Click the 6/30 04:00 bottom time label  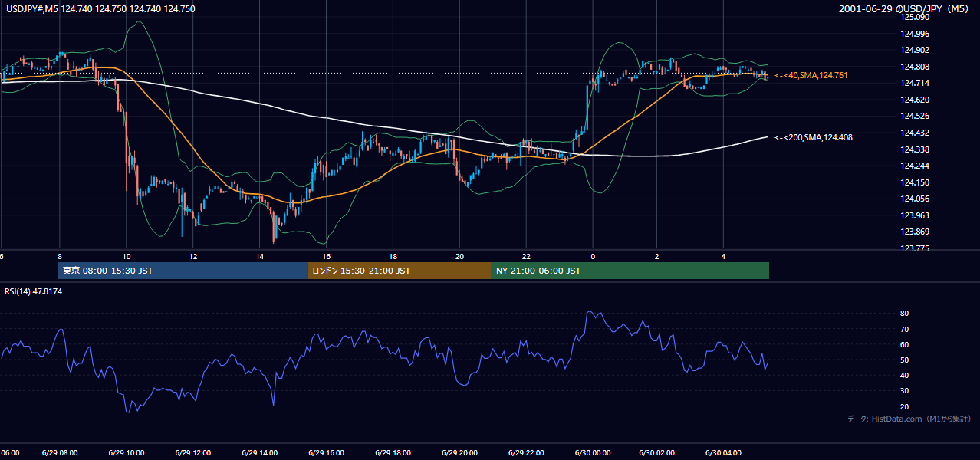pyautogui.click(x=723, y=452)
